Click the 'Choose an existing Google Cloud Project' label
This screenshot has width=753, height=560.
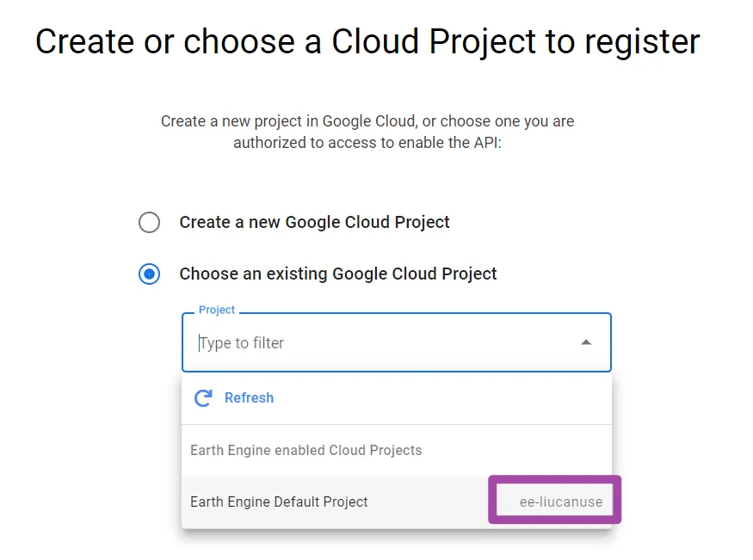[337, 274]
